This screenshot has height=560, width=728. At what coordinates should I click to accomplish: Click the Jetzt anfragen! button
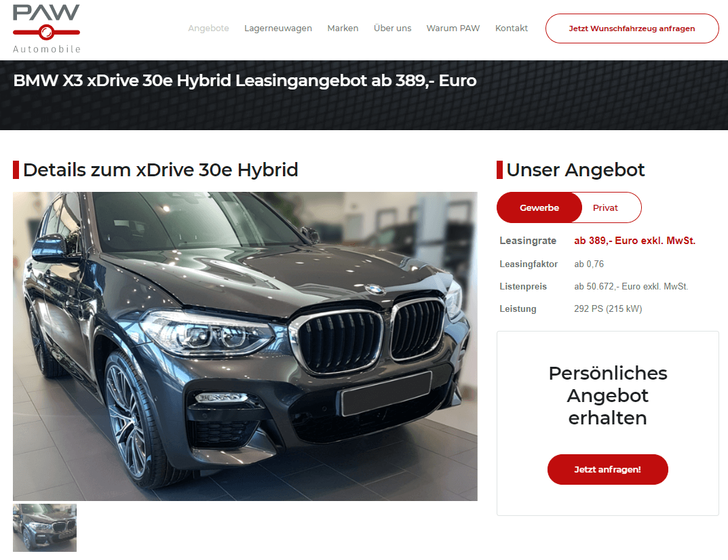click(x=607, y=470)
